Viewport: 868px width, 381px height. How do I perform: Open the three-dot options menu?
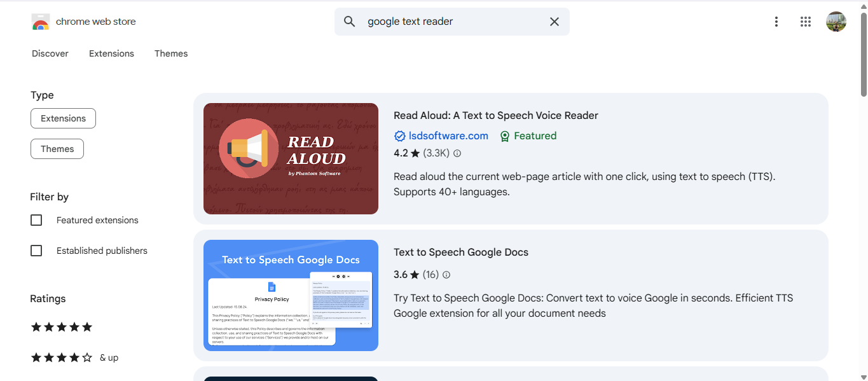pos(776,21)
